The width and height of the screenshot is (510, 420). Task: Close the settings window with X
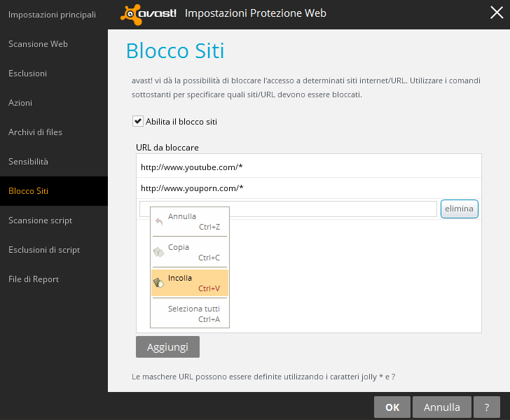point(497,13)
